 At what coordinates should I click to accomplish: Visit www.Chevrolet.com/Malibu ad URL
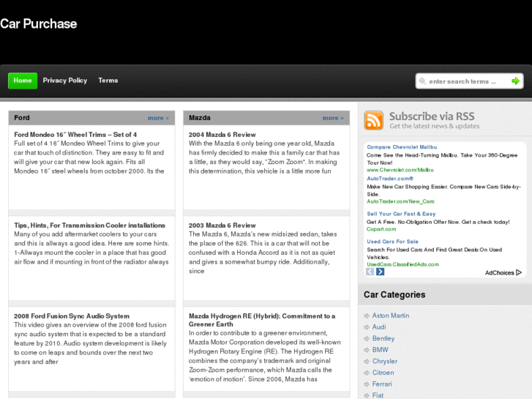pos(400,170)
